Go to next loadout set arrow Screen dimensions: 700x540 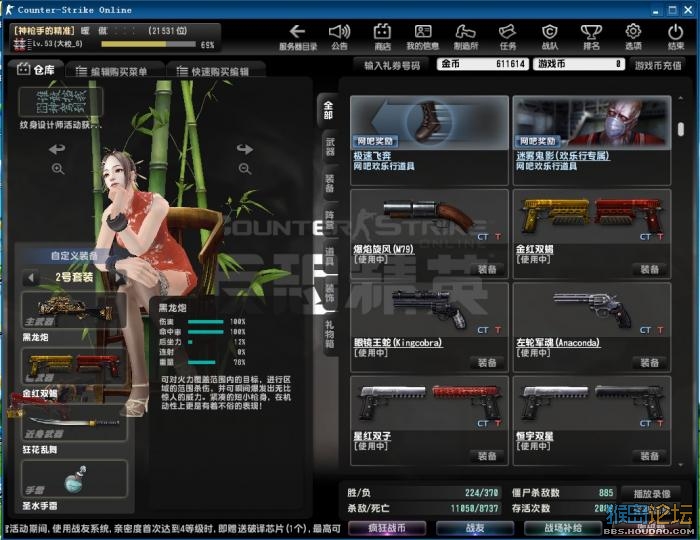point(118,278)
